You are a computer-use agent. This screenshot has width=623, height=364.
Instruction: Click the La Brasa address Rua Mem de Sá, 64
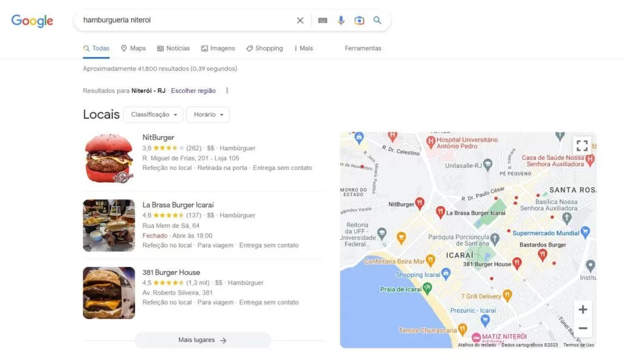[x=171, y=225]
